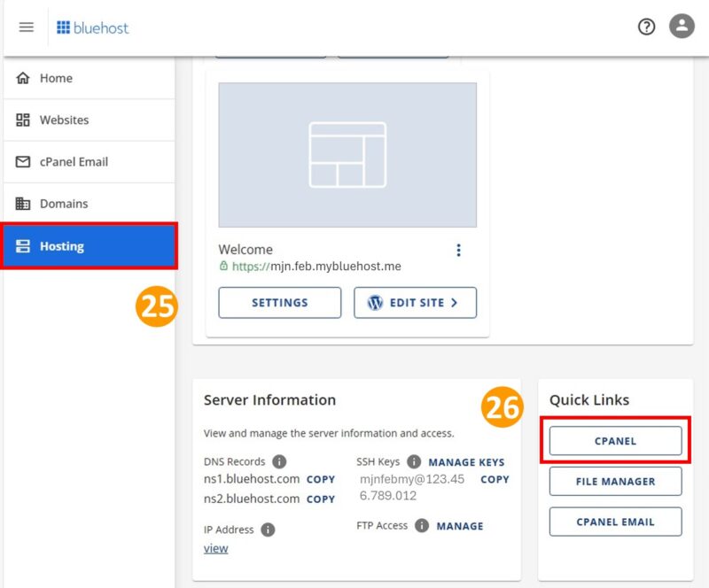
Task: Click the Websites grid icon in sidebar
Action: (23, 120)
